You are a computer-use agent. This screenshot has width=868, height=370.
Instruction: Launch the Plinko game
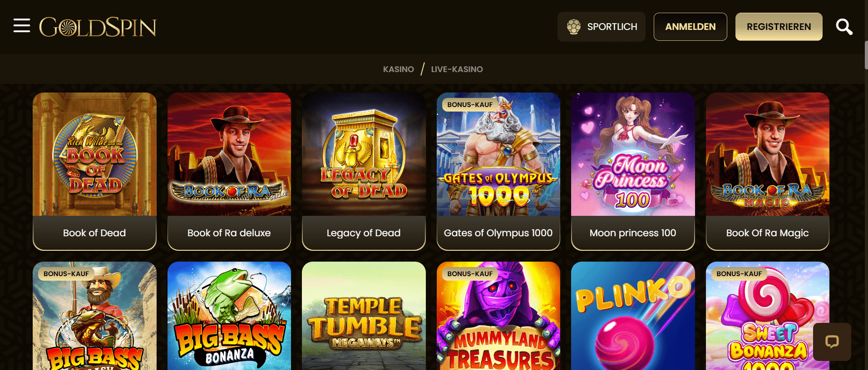633,316
